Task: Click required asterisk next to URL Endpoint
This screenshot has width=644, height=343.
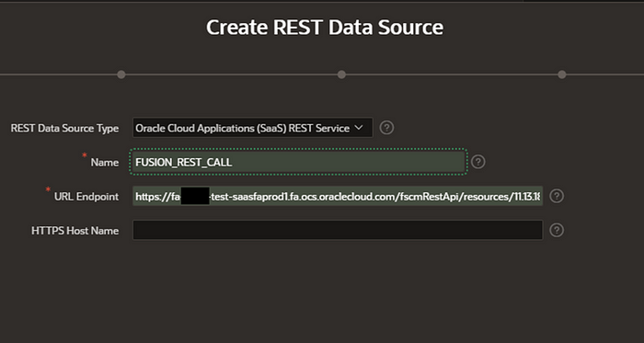Action: [x=48, y=189]
